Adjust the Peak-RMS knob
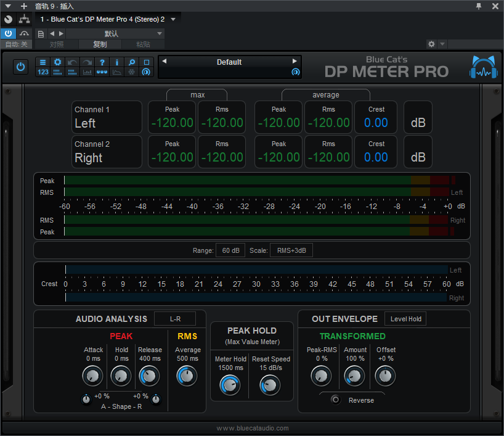This screenshot has width=504, height=436. click(321, 376)
